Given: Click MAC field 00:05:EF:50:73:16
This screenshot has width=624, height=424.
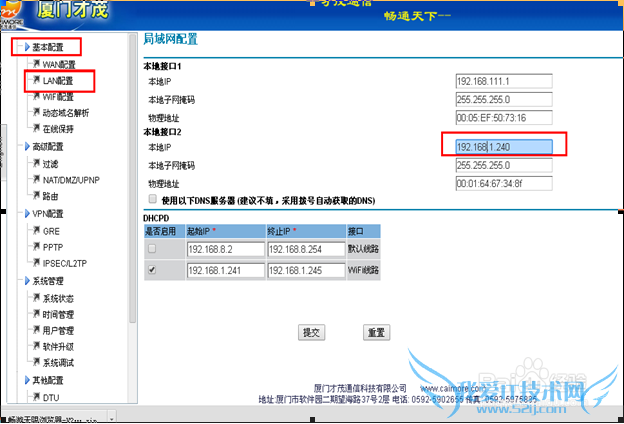Looking at the screenshot, I should point(504,118).
